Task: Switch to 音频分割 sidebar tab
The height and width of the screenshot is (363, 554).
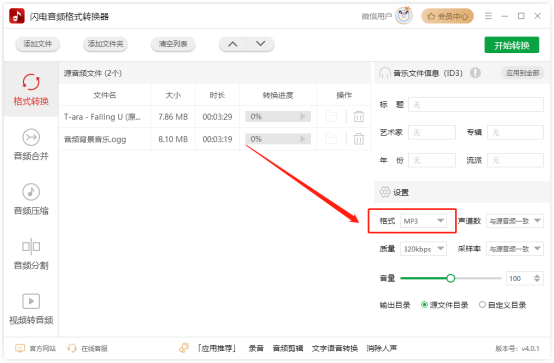Action: click(31, 254)
